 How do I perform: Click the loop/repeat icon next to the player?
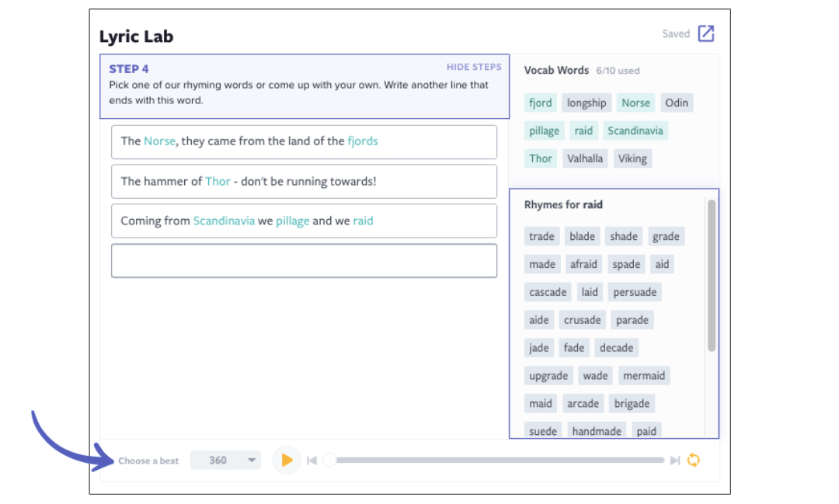[x=694, y=460]
